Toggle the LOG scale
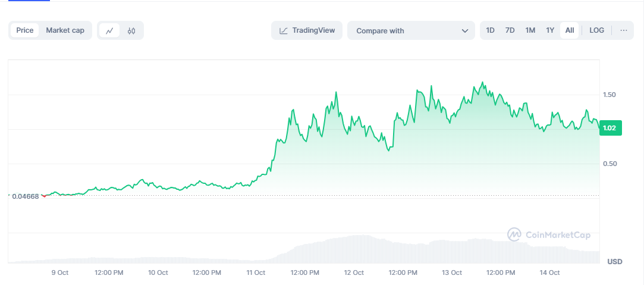Image resolution: width=644 pixels, height=285 pixels. point(596,30)
